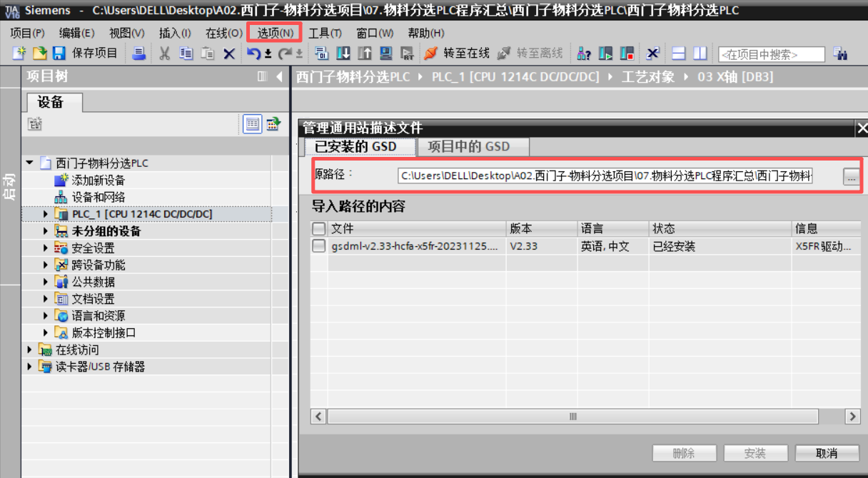Click the Delete X toolbar icon
Image resolution: width=868 pixels, height=478 pixels.
point(229,54)
